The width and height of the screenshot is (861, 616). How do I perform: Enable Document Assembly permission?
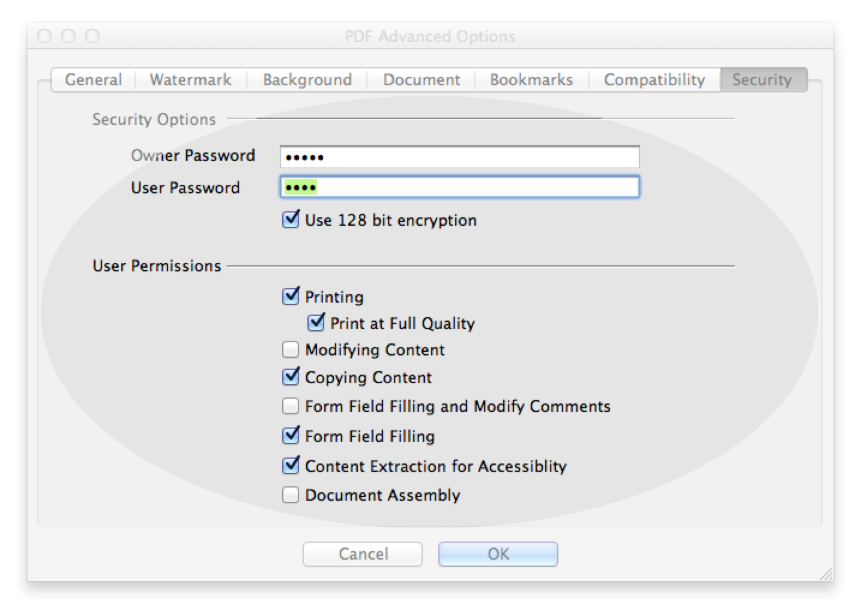[291, 495]
